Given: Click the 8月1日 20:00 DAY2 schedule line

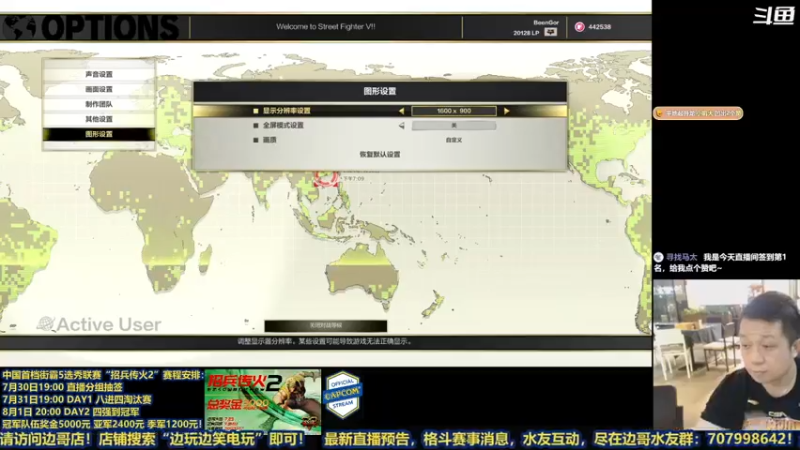Looking at the screenshot, I should point(70,412).
